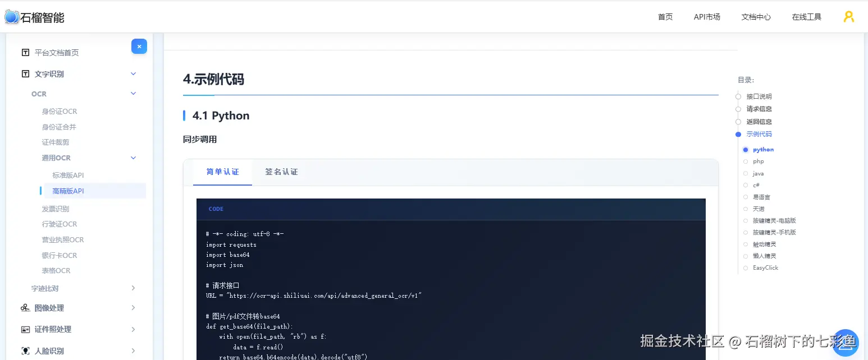Click the 同步调用 subheading
This screenshot has height=360, width=868.
200,140
